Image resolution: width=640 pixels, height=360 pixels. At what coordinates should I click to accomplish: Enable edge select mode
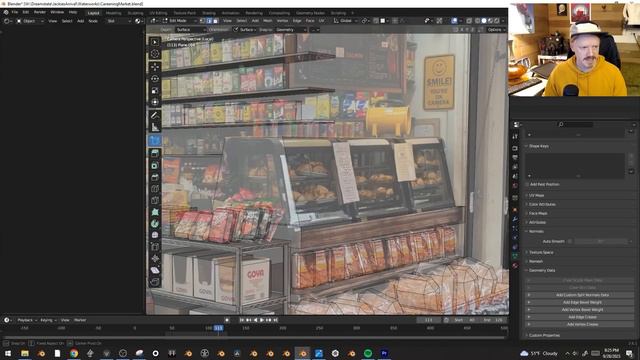(209, 20)
